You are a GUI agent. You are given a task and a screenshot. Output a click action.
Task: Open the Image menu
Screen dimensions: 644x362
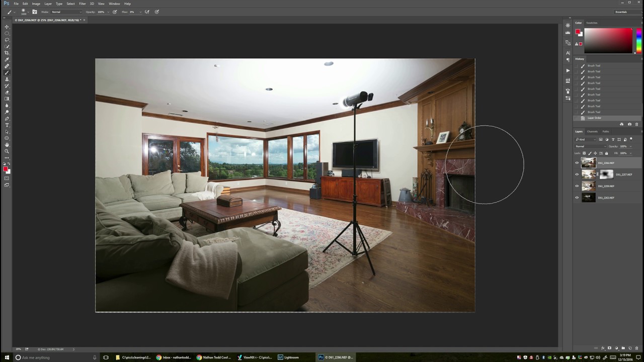click(36, 4)
